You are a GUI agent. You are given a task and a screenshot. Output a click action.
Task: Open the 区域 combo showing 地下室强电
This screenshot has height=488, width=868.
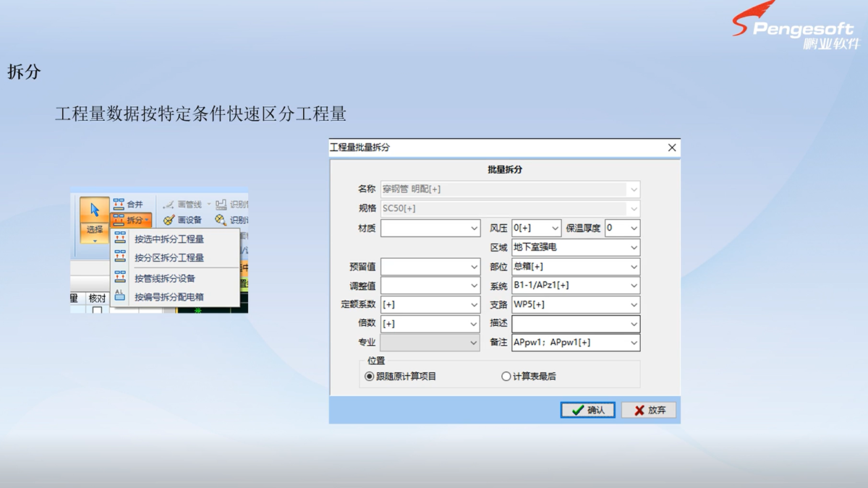576,247
